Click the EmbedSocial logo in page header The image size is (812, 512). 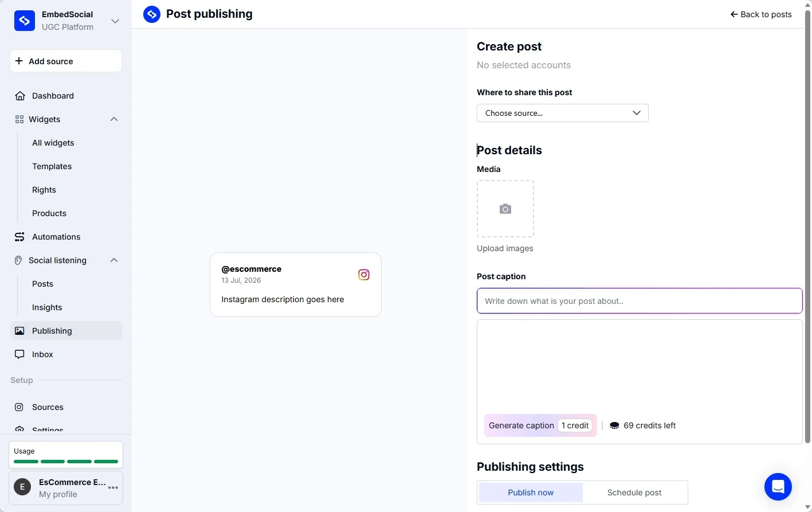(x=152, y=14)
